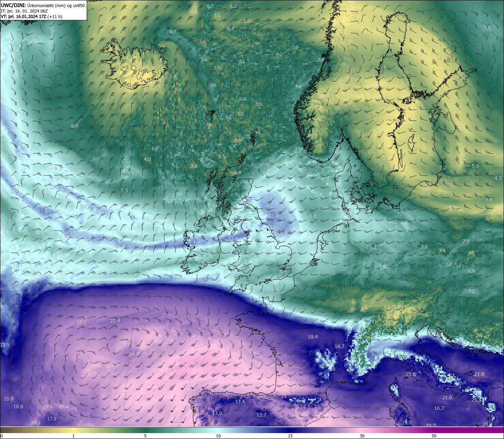504x439 pixels.
Task: Click the 26.1 value label on the map
Action: click(x=82, y=322)
